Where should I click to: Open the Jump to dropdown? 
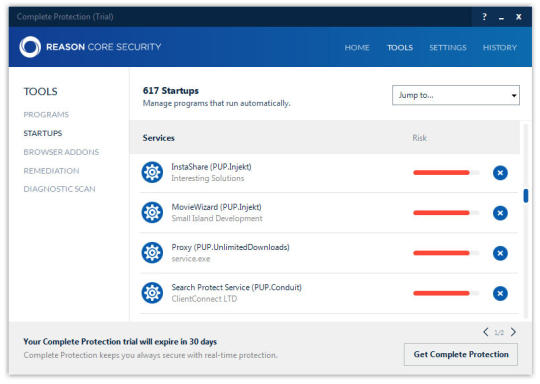(x=456, y=95)
